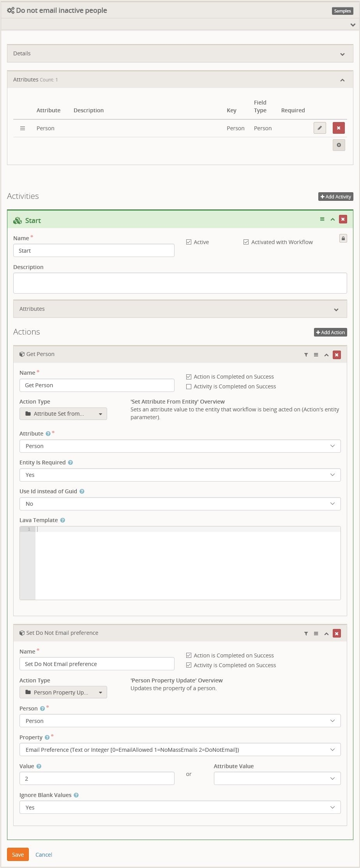Uncheck the Active checkbox
This screenshot has width=360, height=868.
point(189,242)
